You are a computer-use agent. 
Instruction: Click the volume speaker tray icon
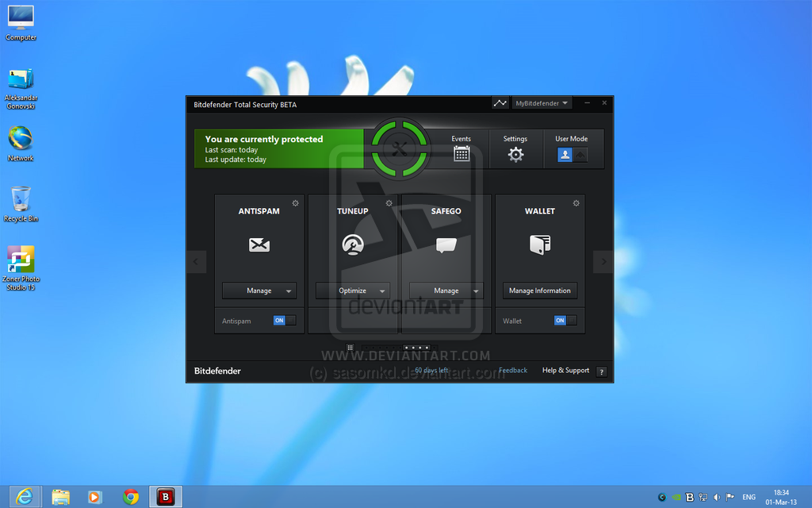tap(717, 497)
